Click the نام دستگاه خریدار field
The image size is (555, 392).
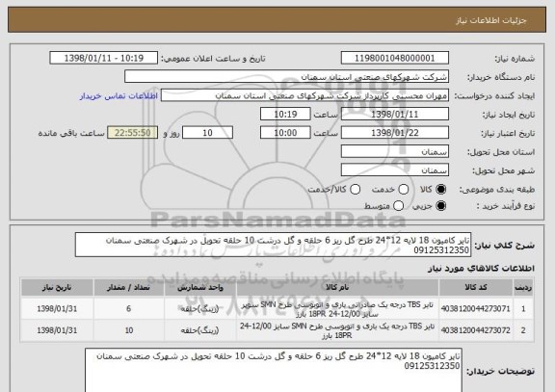287,77
